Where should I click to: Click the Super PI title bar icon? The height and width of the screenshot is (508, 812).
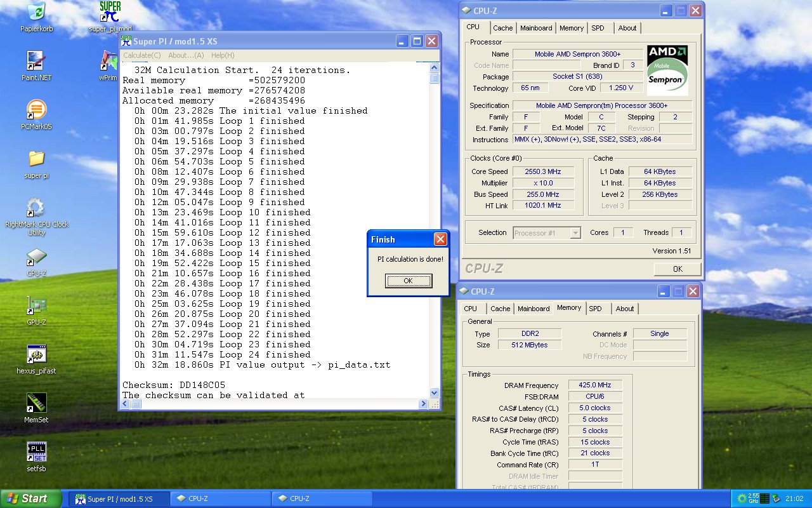tap(126, 41)
